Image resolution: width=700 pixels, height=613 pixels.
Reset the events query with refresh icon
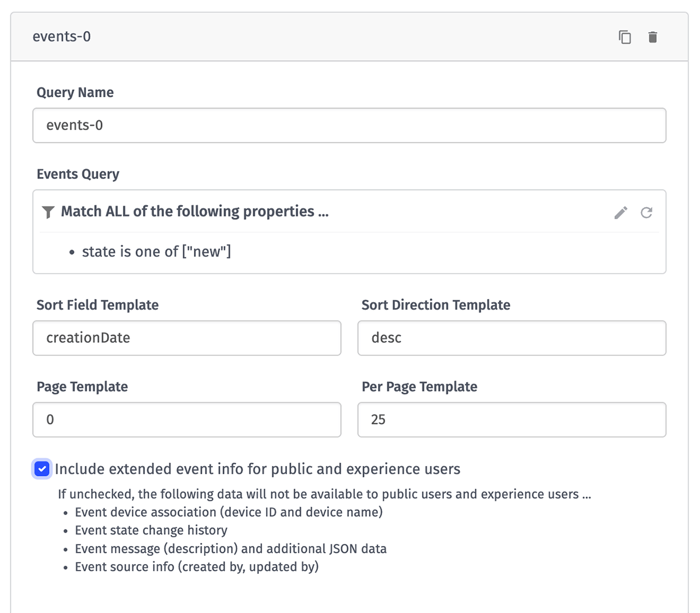point(646,212)
